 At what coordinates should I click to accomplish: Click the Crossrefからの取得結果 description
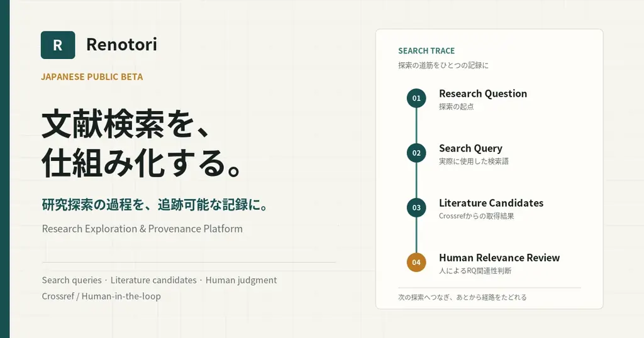coord(477,216)
